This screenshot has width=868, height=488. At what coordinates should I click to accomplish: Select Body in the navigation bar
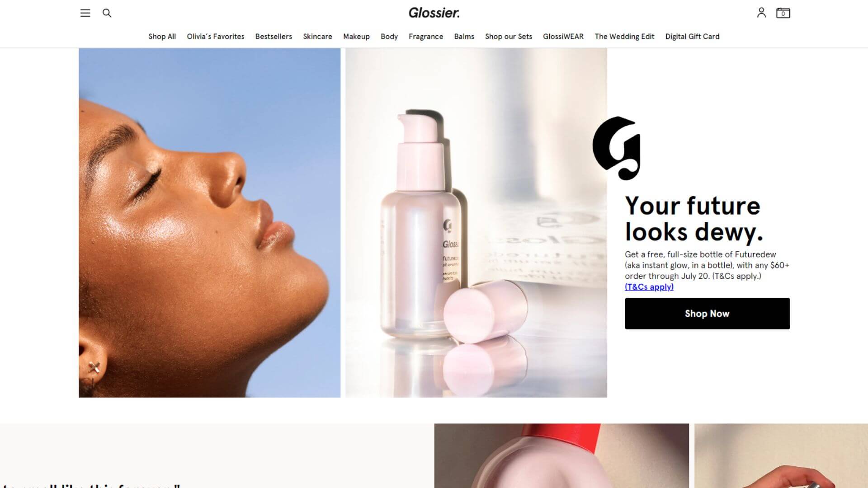pos(389,37)
